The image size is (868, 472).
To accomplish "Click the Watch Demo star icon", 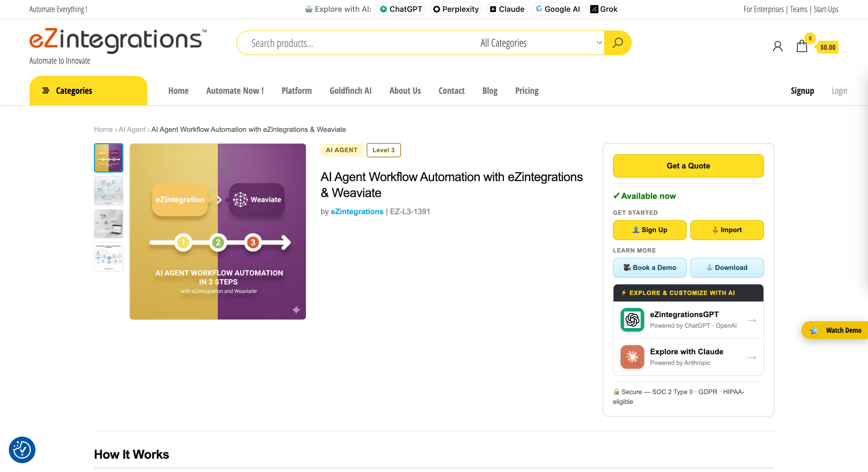I will pyautogui.click(x=814, y=330).
